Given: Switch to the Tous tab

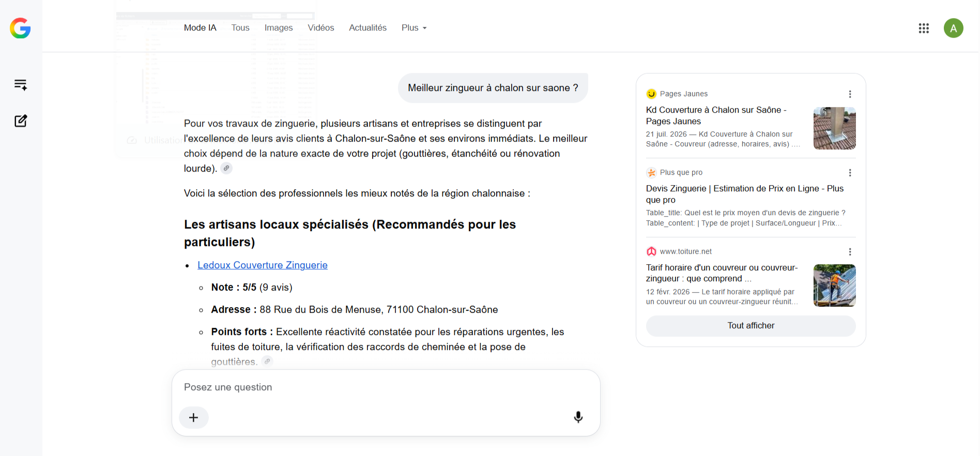Looking at the screenshot, I should 240,28.
